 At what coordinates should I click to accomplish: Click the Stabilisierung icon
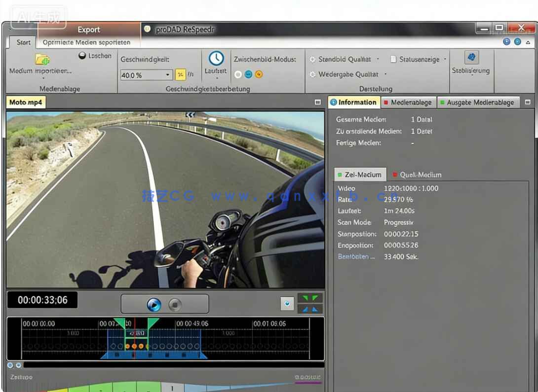[x=471, y=58]
